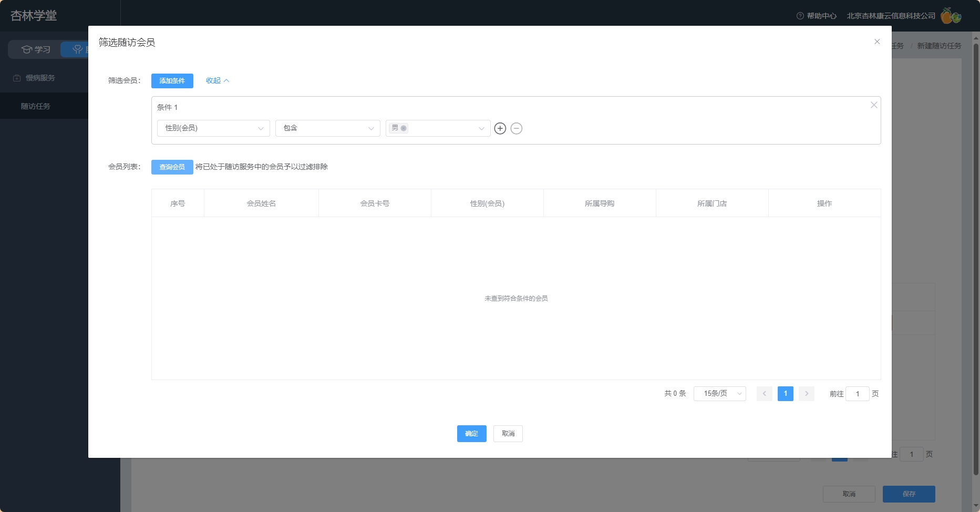980x512 pixels.
Task: Select 随访任务 in the sidebar
Action: pyautogui.click(x=44, y=106)
